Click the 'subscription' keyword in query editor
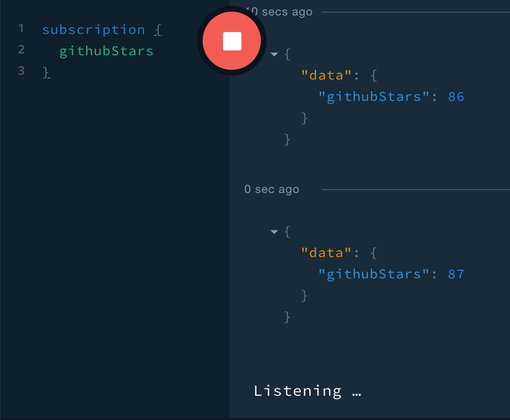510x420 pixels. click(94, 30)
